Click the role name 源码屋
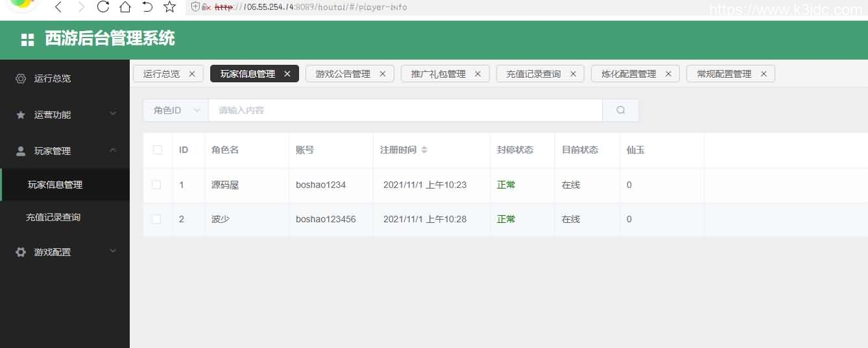 225,185
